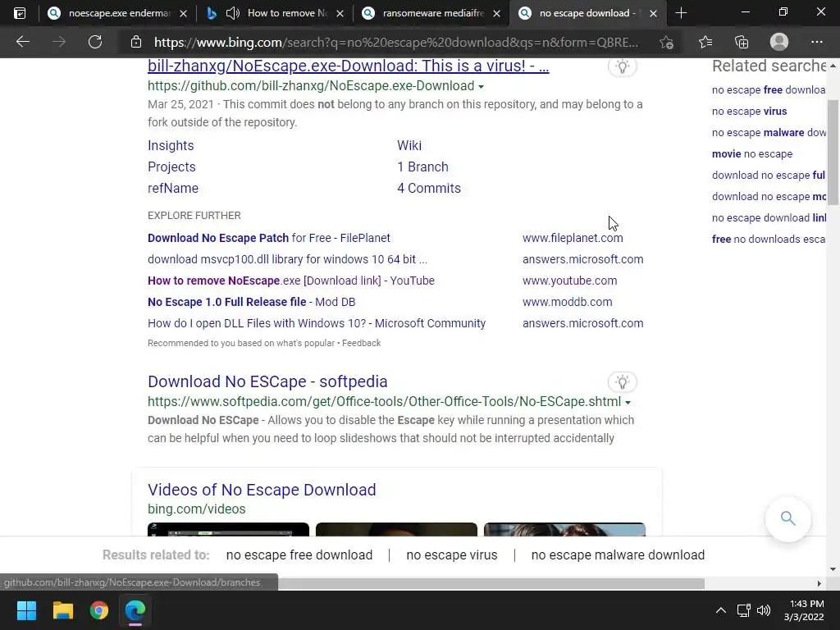
Task: Expand the Softpedia URL dropdown arrow
Action: tap(628, 402)
